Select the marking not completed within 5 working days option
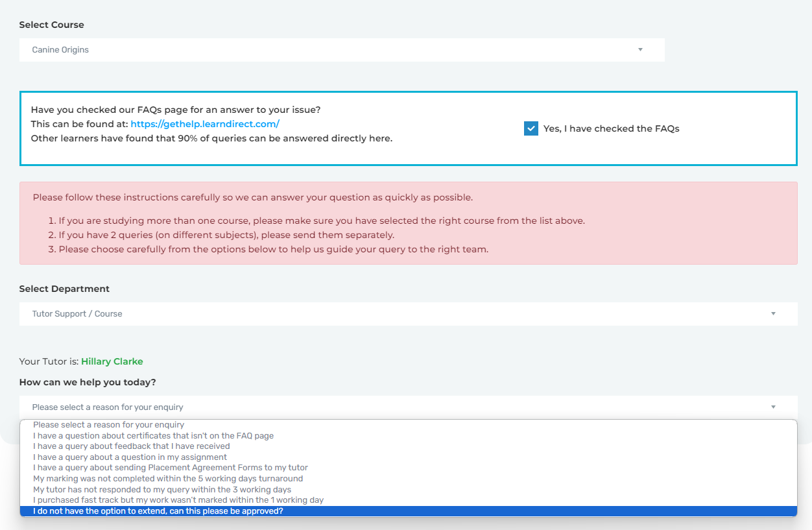Image resolution: width=812 pixels, height=530 pixels. [x=409, y=479]
